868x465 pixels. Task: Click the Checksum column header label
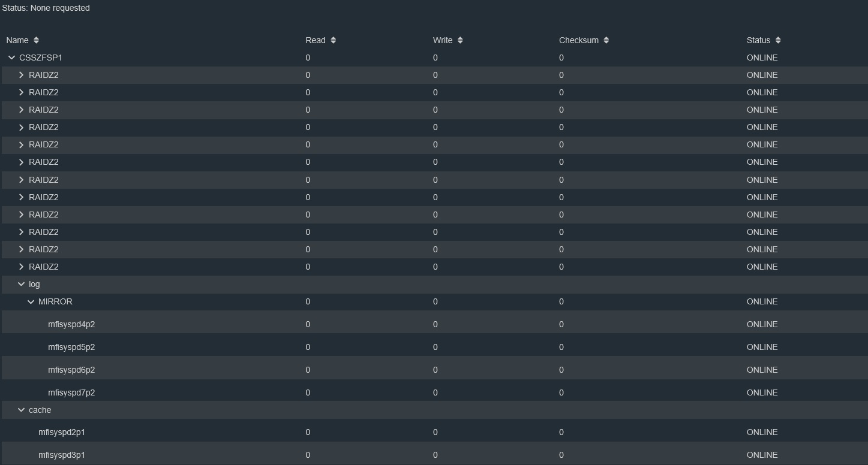click(579, 40)
